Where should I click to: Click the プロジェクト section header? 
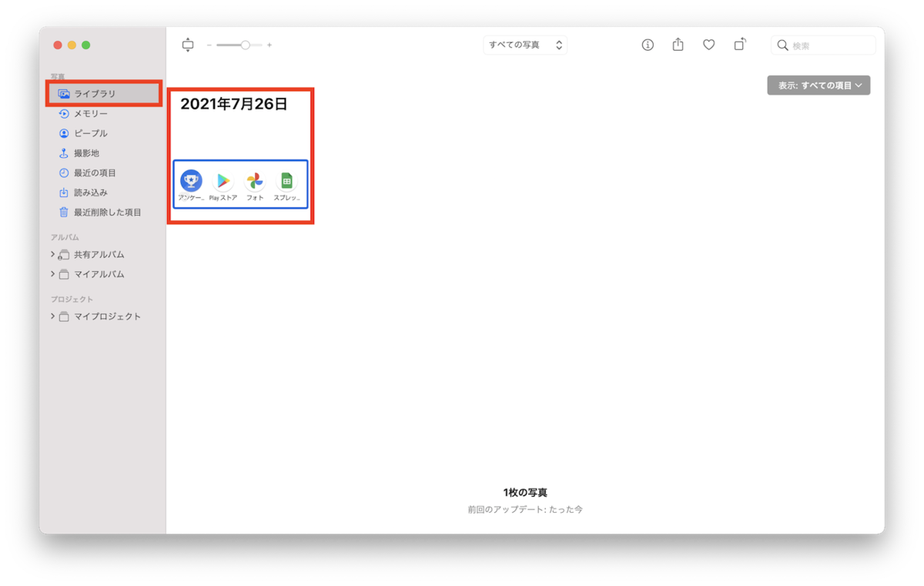(72, 299)
